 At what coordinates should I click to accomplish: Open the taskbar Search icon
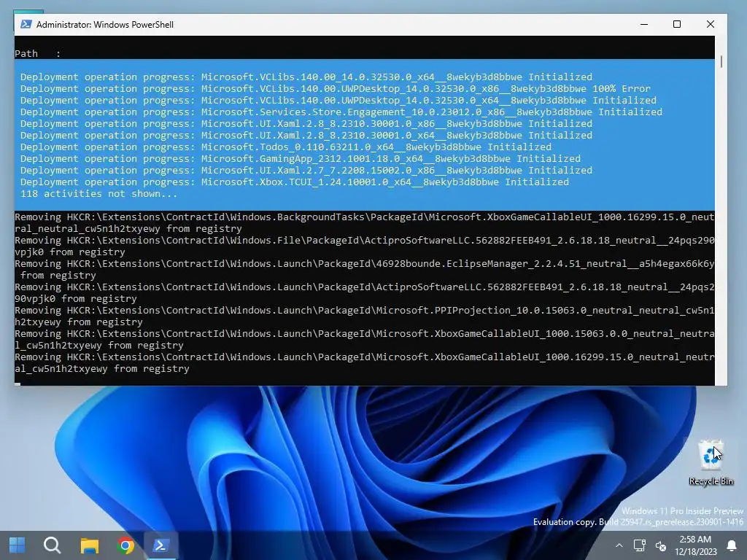point(52,545)
